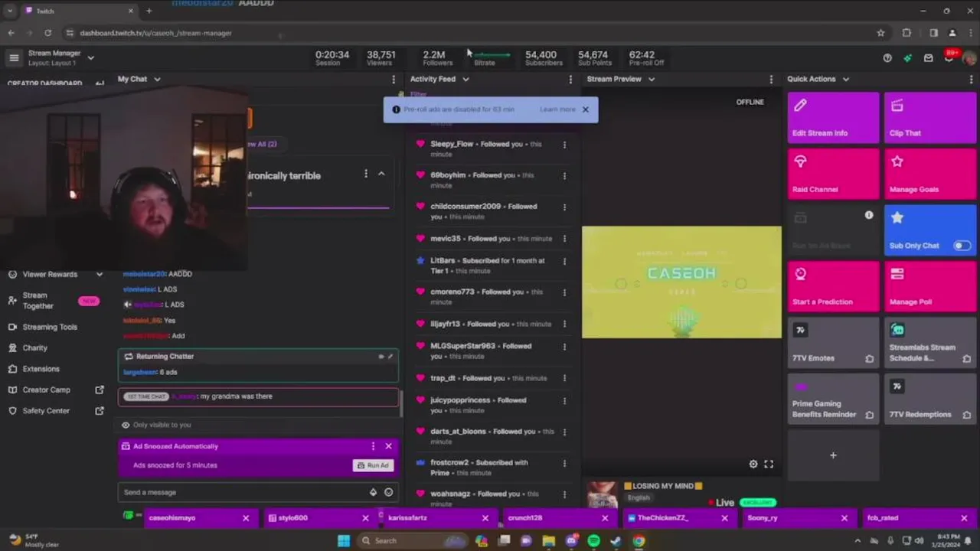
Task: Open Activity Feed panel options menu
Action: [x=570, y=80]
